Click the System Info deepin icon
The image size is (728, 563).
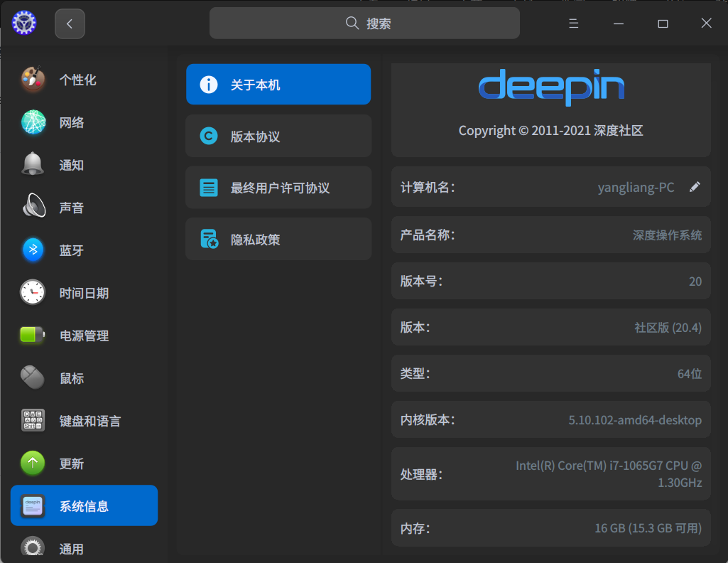(33, 506)
